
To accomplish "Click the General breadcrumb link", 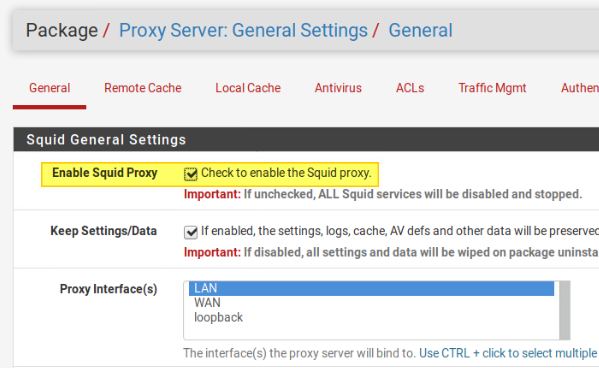I will (x=421, y=31).
